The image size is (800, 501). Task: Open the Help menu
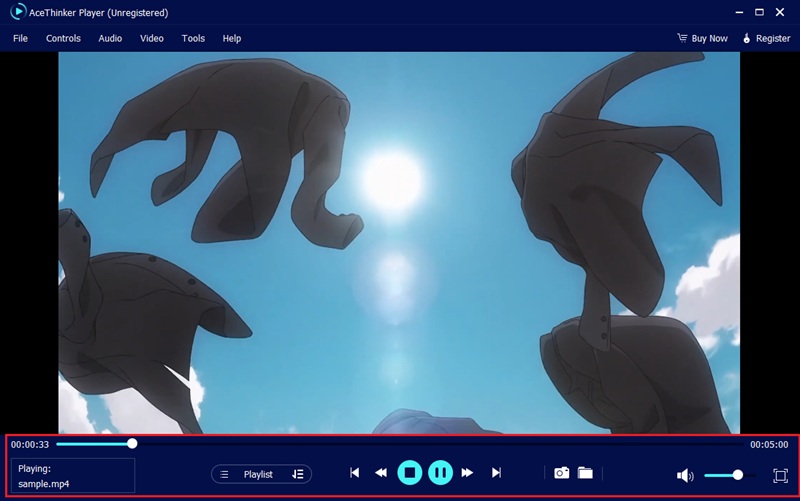coord(232,38)
